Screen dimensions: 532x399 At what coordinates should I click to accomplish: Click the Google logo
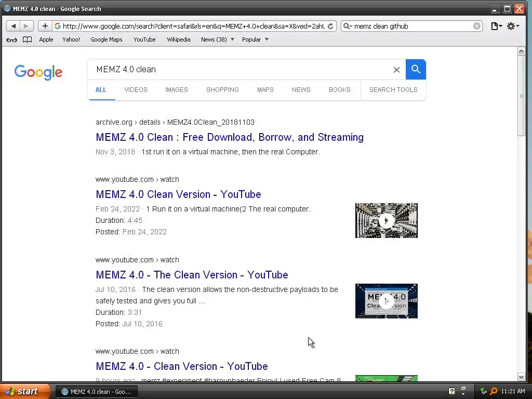pos(38,72)
